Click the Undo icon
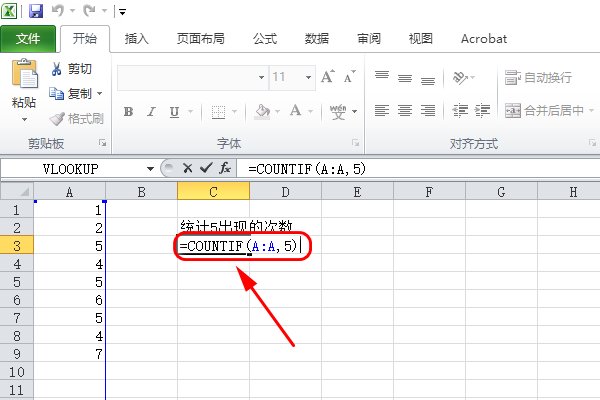The width and height of the screenshot is (600, 400). (x=58, y=11)
